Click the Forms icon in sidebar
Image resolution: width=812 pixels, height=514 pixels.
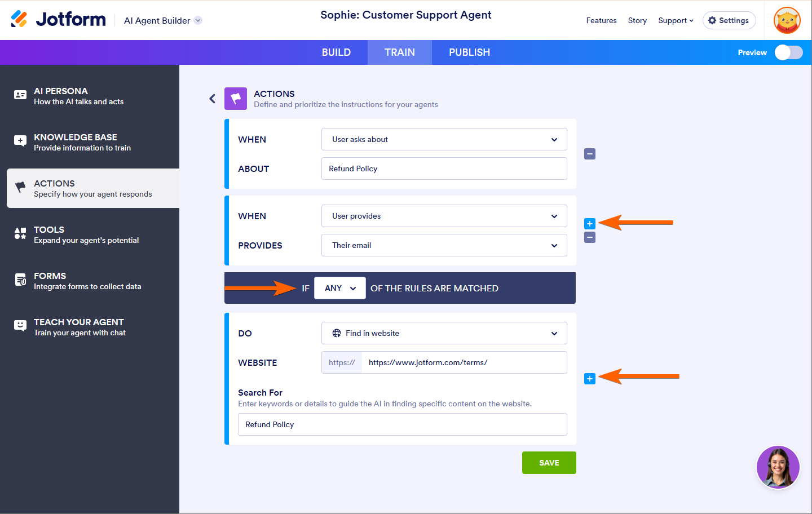[20, 280]
